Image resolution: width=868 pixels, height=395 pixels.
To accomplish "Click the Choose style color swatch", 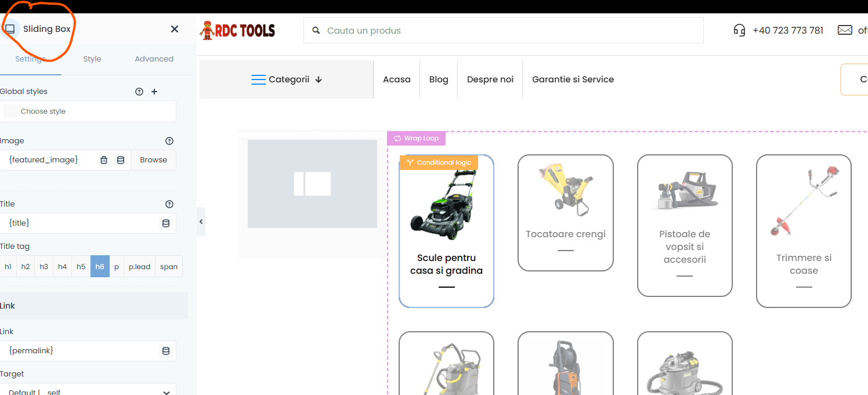I will tap(10, 111).
